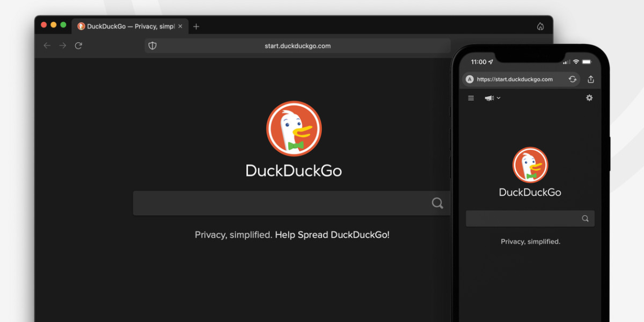Click the fire button in desktop browser

541,27
